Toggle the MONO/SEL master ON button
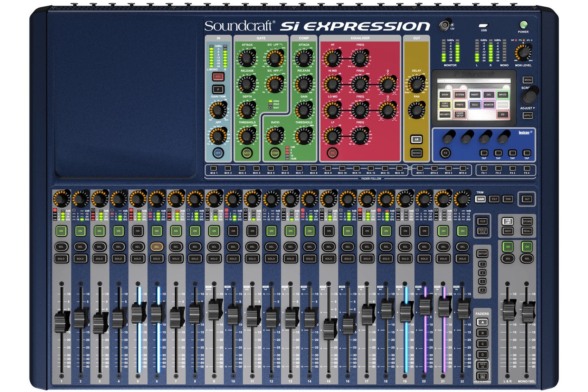The width and height of the screenshot is (588, 392). click(x=527, y=247)
